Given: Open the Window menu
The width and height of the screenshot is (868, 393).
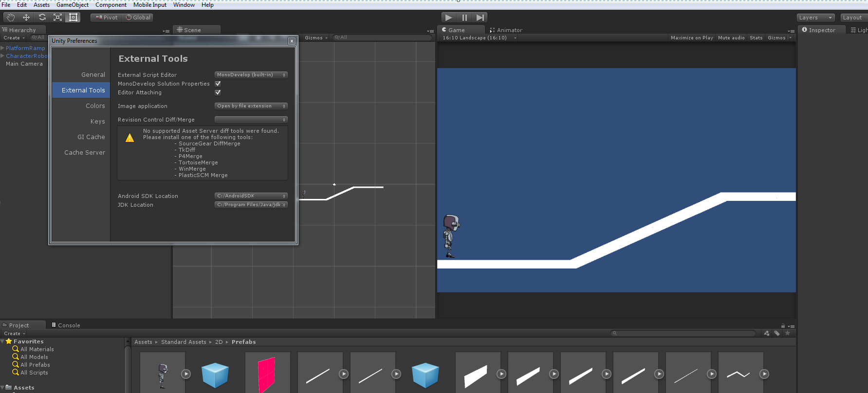Looking at the screenshot, I should (x=184, y=5).
